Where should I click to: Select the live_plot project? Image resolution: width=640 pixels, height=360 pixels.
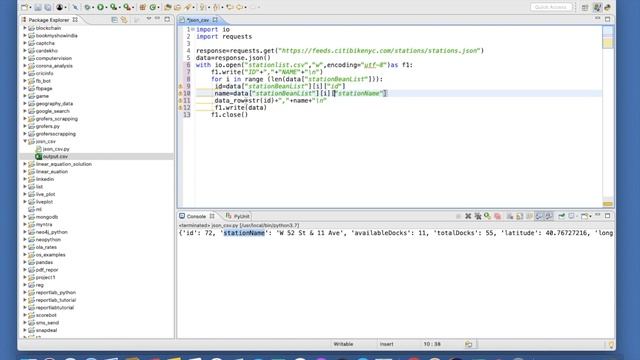(x=45, y=194)
